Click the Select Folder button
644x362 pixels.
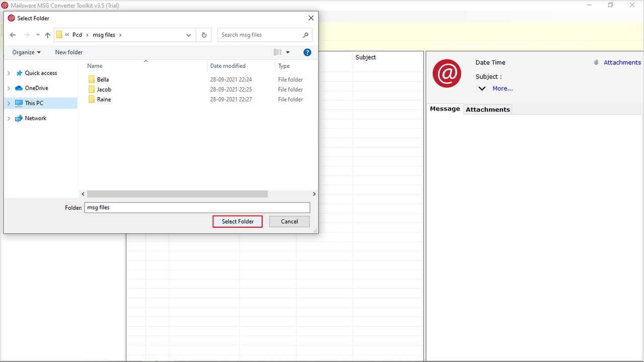237,222
